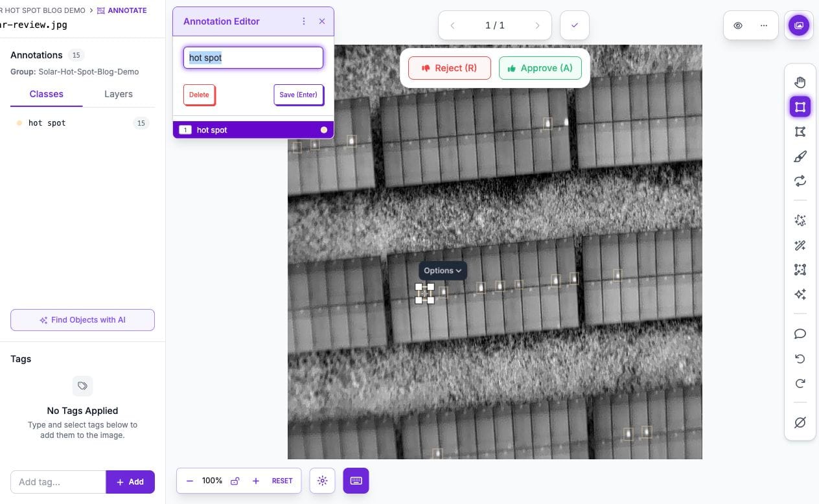Undo the last action

800,359
